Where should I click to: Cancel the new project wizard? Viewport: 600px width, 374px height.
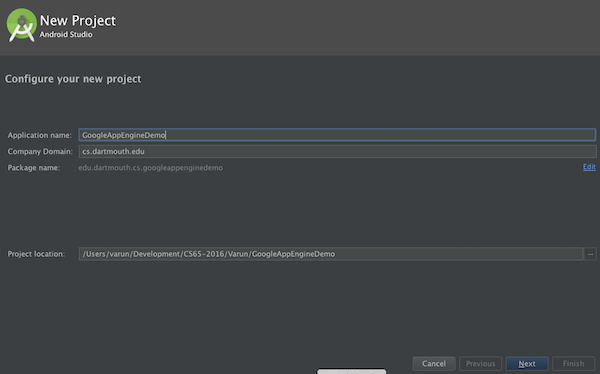click(x=434, y=363)
